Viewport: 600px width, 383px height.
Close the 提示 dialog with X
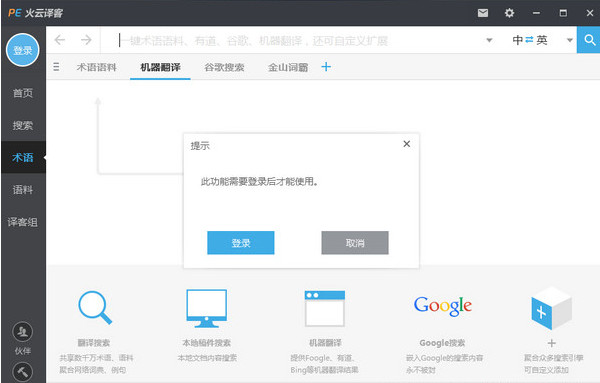[407, 144]
